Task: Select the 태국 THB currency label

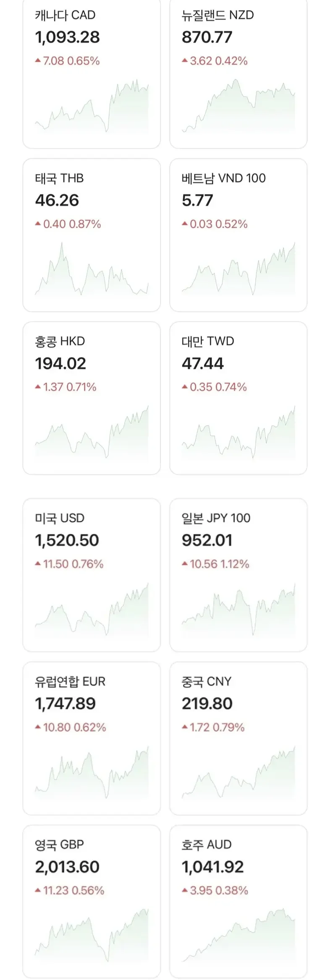Action: (59, 178)
